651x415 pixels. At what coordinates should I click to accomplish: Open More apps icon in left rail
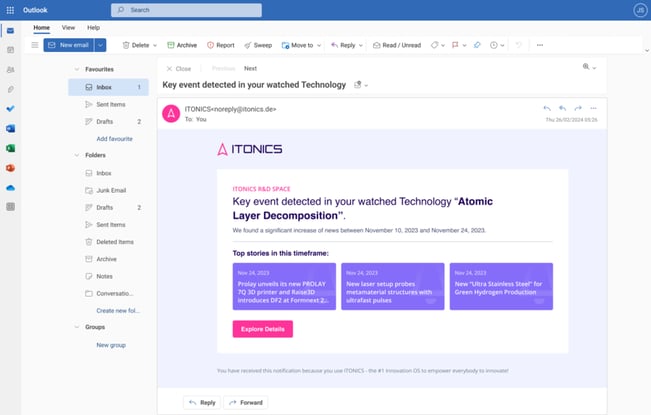tap(10, 207)
